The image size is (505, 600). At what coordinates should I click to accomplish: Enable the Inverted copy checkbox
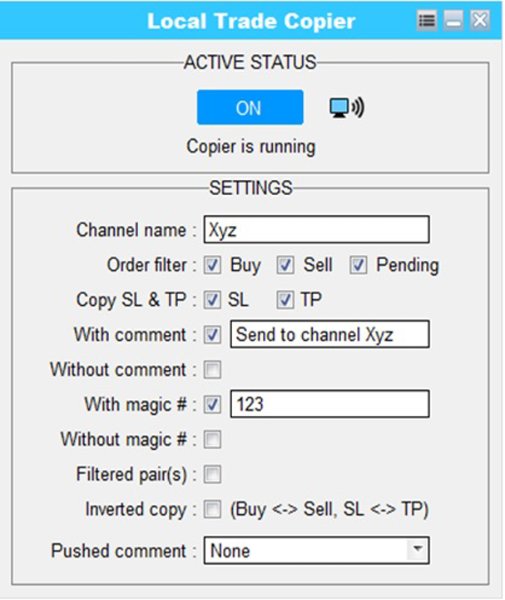[212, 510]
